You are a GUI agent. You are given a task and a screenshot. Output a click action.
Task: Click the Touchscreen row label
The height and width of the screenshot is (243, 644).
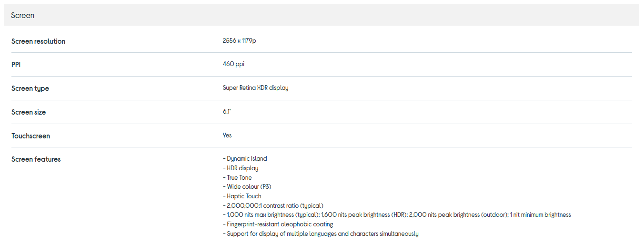[x=30, y=136]
